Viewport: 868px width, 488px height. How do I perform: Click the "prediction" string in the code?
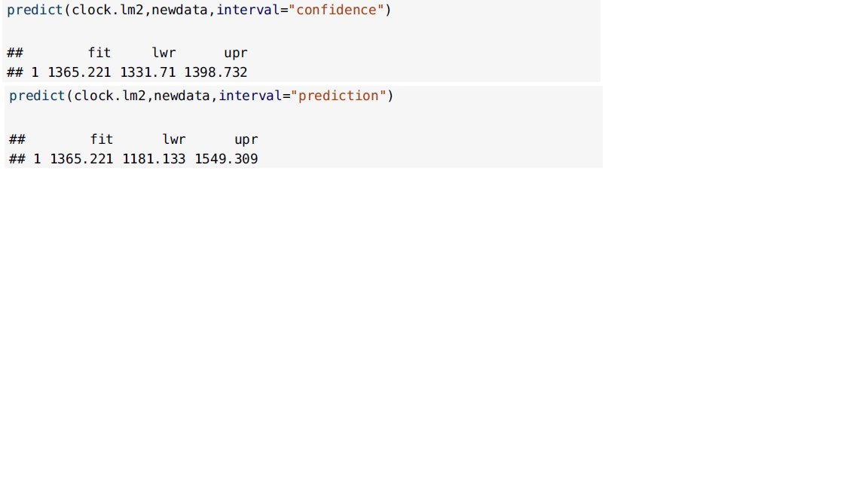coord(338,96)
